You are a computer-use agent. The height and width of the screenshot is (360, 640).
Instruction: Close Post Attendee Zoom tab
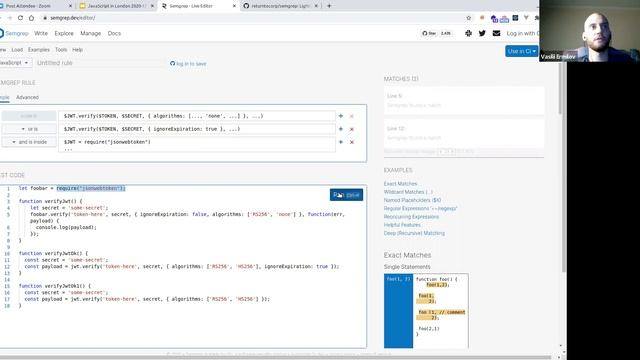(70, 6)
